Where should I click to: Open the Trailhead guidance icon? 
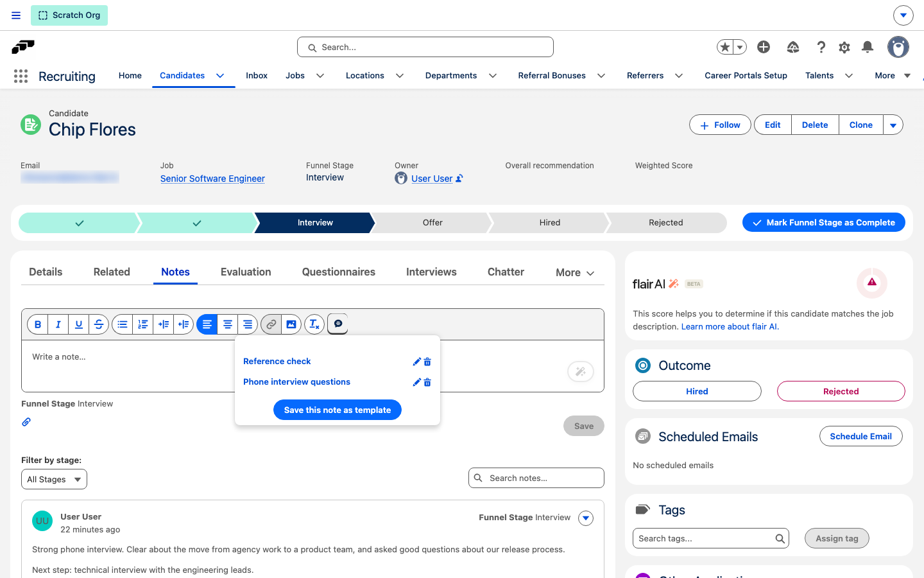(x=793, y=47)
